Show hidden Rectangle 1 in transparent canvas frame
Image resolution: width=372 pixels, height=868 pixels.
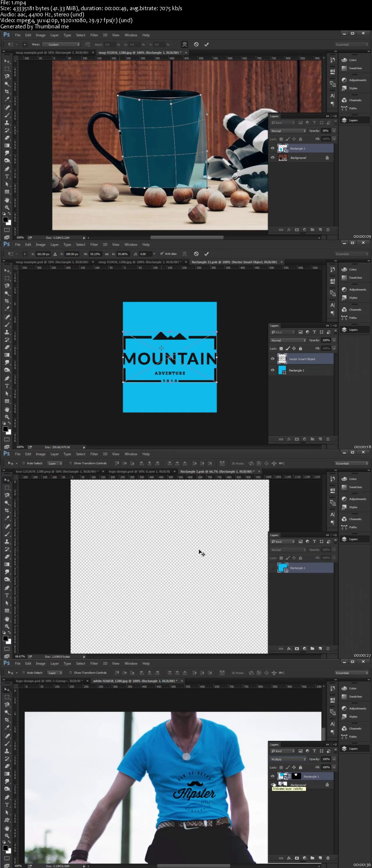272,568
